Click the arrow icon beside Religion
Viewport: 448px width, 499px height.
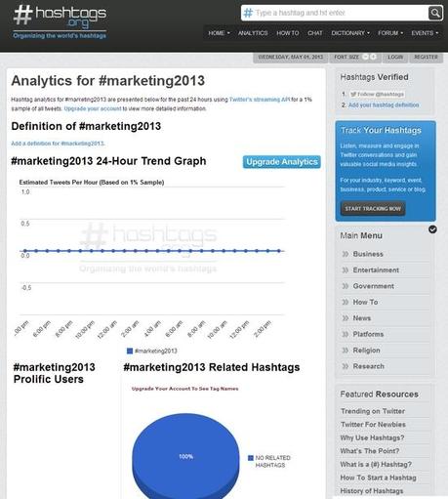pos(346,351)
